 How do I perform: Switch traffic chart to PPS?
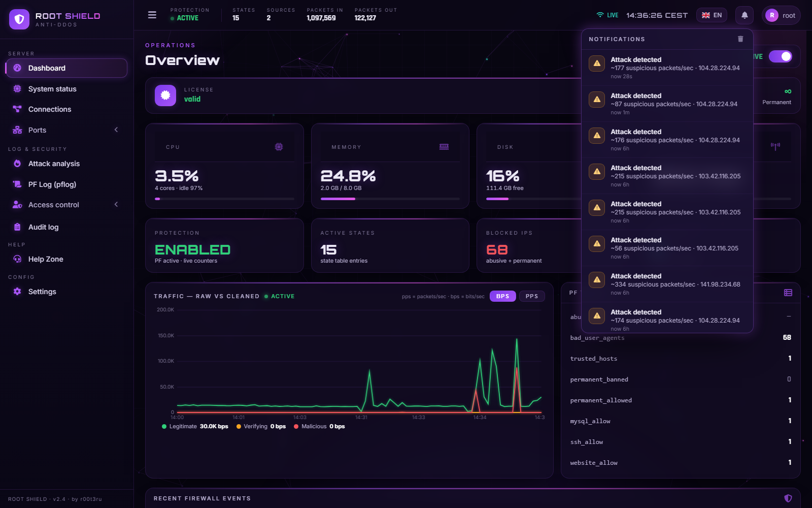pos(532,296)
